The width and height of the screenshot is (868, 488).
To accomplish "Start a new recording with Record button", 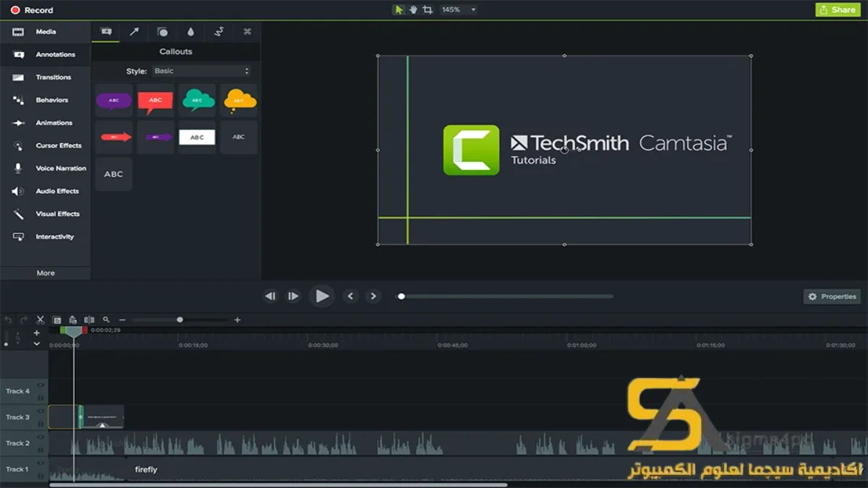I will [31, 10].
